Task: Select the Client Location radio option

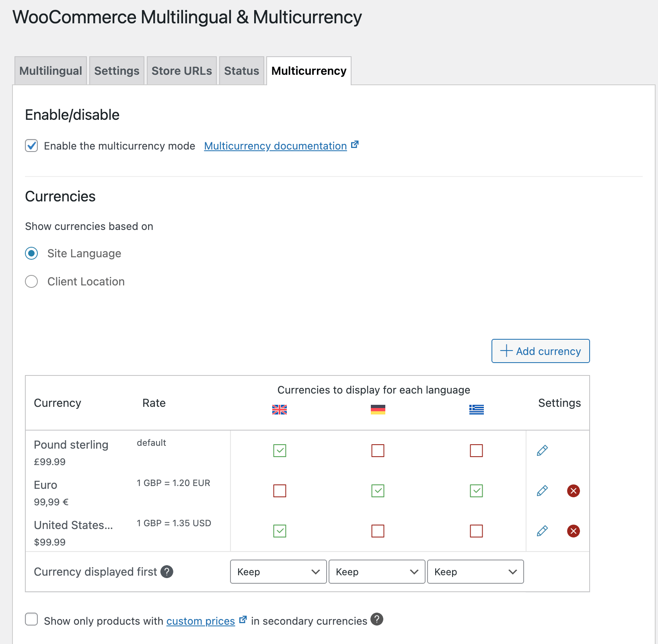Action: point(31,281)
